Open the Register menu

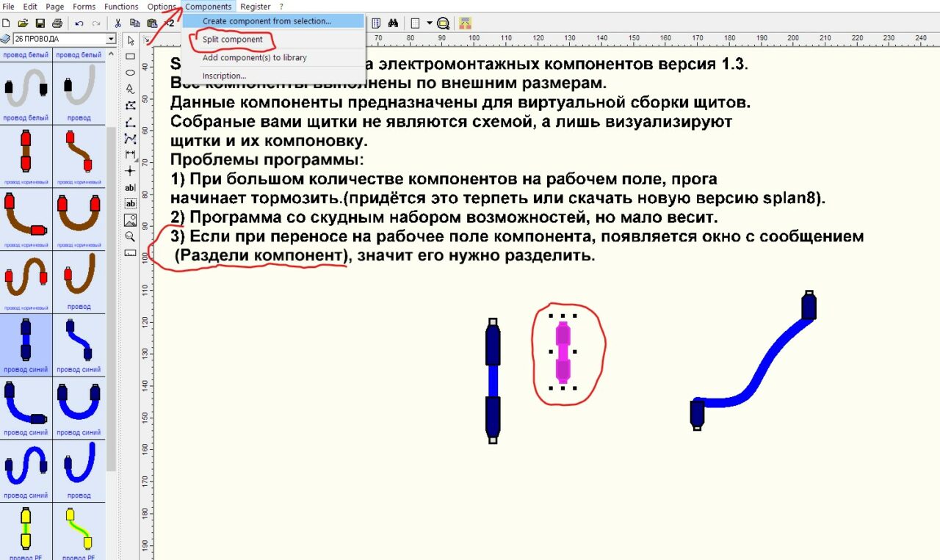(256, 7)
